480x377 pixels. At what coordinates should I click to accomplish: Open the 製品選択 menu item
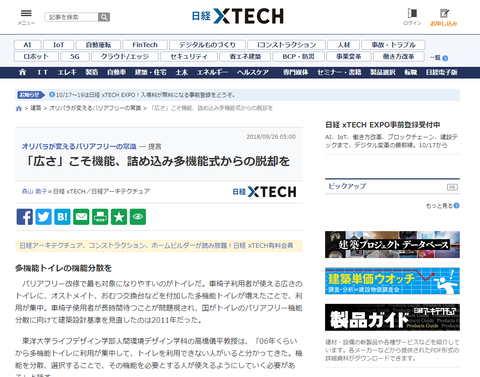[383, 72]
